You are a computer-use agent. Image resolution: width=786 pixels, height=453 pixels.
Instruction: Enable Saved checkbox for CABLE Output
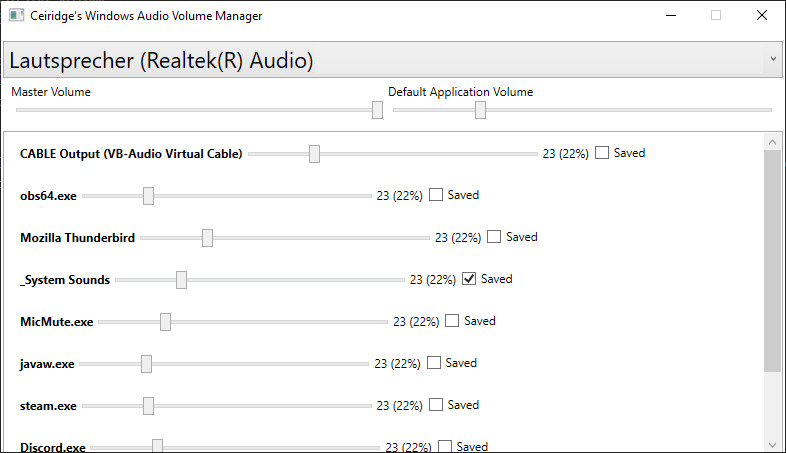[602, 153]
